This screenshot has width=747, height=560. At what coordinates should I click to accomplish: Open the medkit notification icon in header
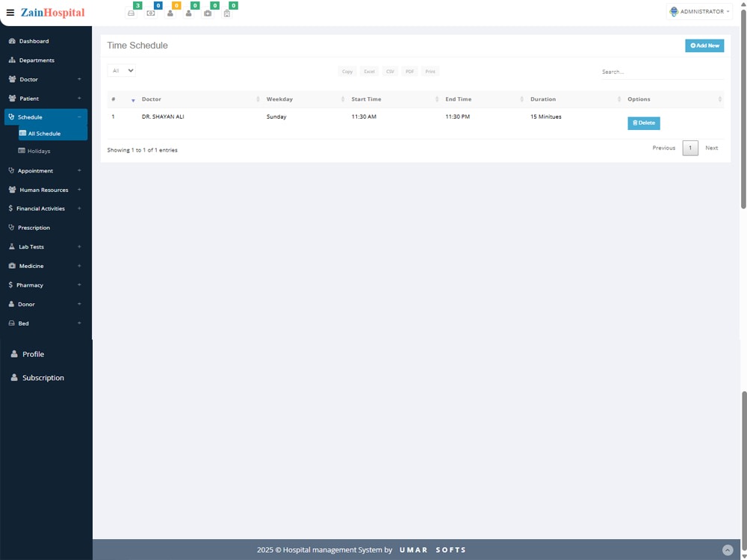(208, 13)
